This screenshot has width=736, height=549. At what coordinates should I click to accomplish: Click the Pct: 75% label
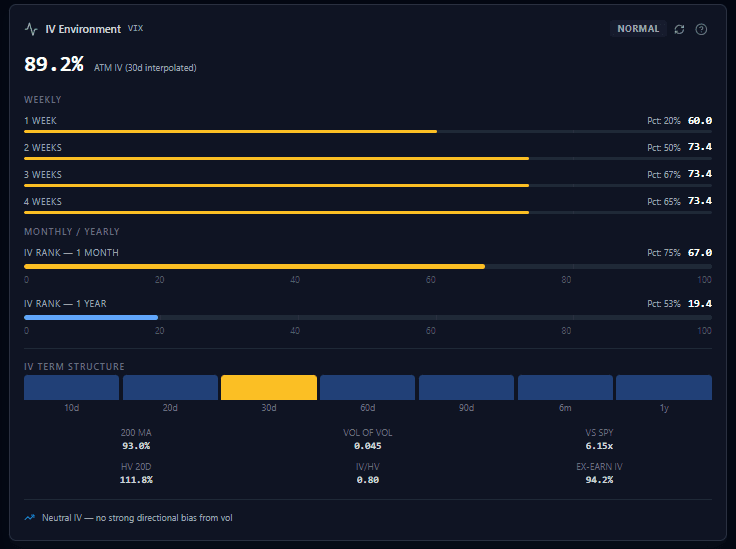pos(664,252)
